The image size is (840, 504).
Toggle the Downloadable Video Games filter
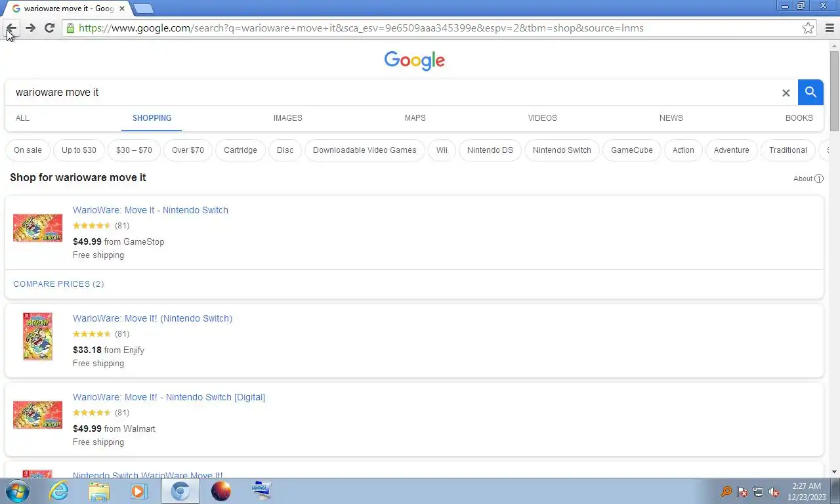[x=364, y=150]
